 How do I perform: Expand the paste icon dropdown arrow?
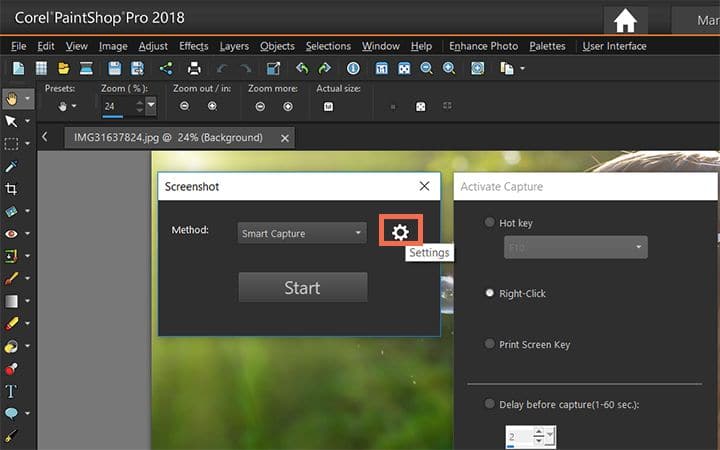click(523, 69)
